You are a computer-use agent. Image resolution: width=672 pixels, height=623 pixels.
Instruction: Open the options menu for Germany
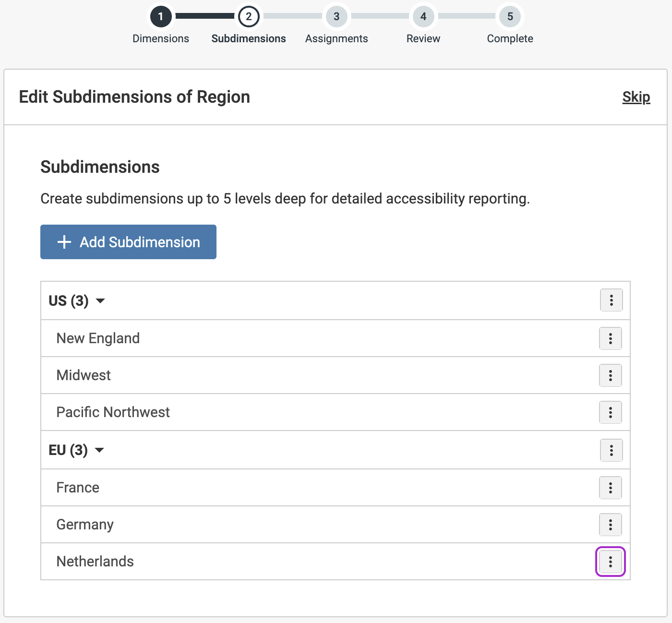click(x=610, y=525)
